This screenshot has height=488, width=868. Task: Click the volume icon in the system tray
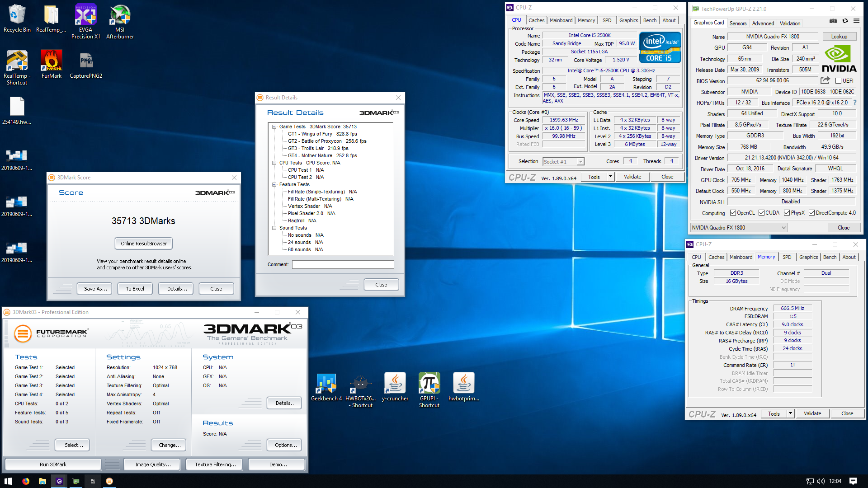[x=821, y=481]
